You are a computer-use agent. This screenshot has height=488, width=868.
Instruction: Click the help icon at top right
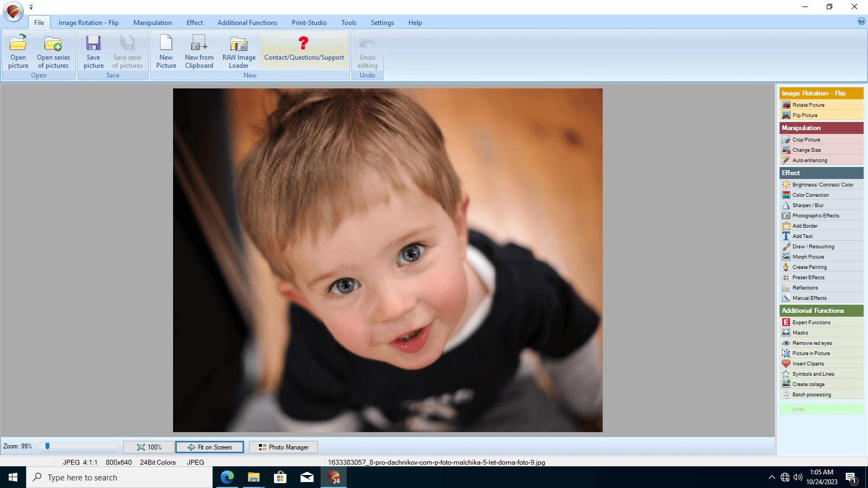coord(861,22)
